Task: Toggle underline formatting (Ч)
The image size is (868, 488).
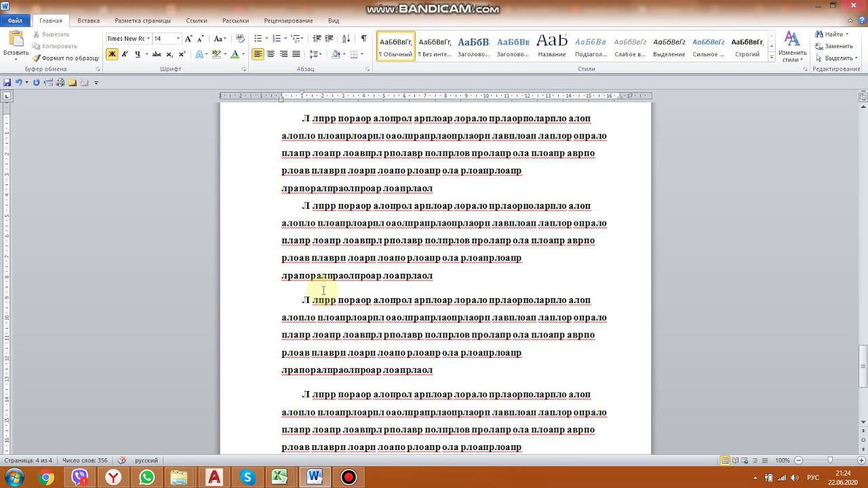Action: [137, 54]
